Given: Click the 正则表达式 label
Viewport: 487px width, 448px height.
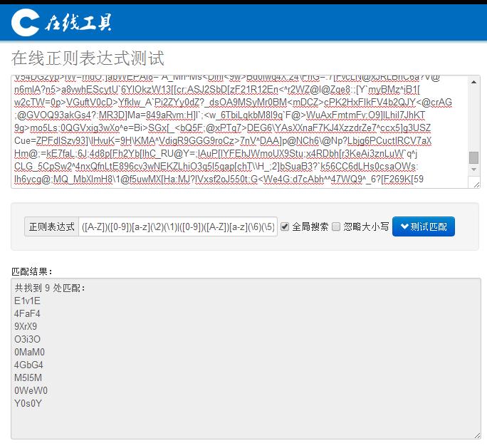Looking at the screenshot, I should pyautogui.click(x=51, y=226).
